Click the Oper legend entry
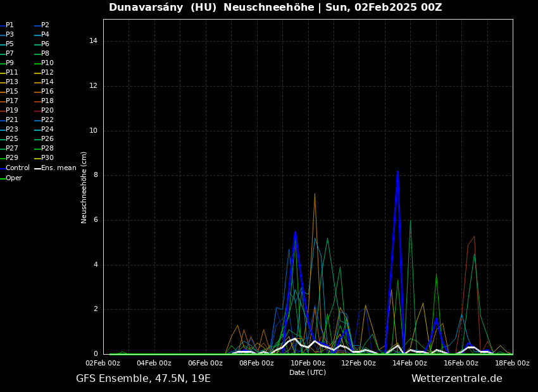Screen dimensions: 538x392 13,178
